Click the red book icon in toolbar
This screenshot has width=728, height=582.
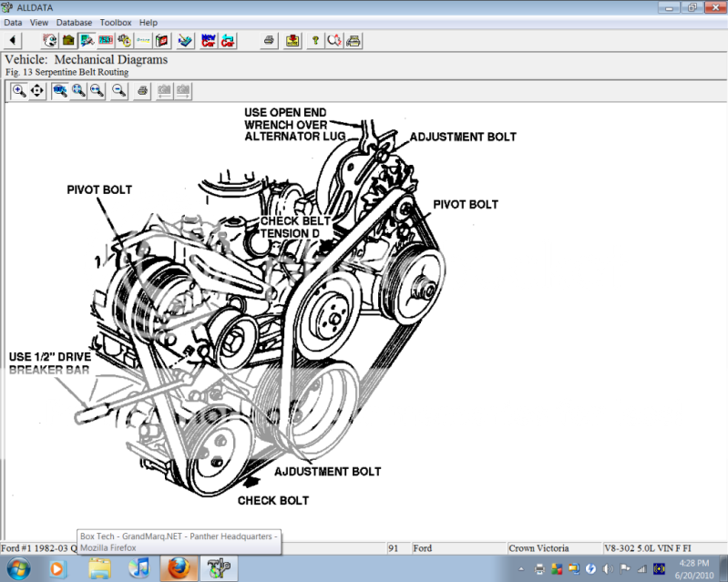[x=162, y=40]
